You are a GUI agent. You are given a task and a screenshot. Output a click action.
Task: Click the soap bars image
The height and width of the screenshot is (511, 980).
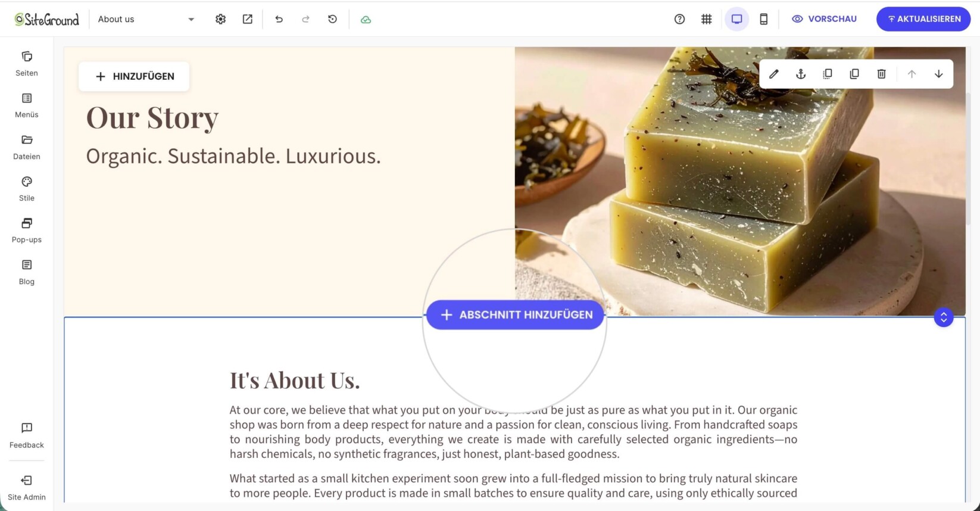click(740, 181)
